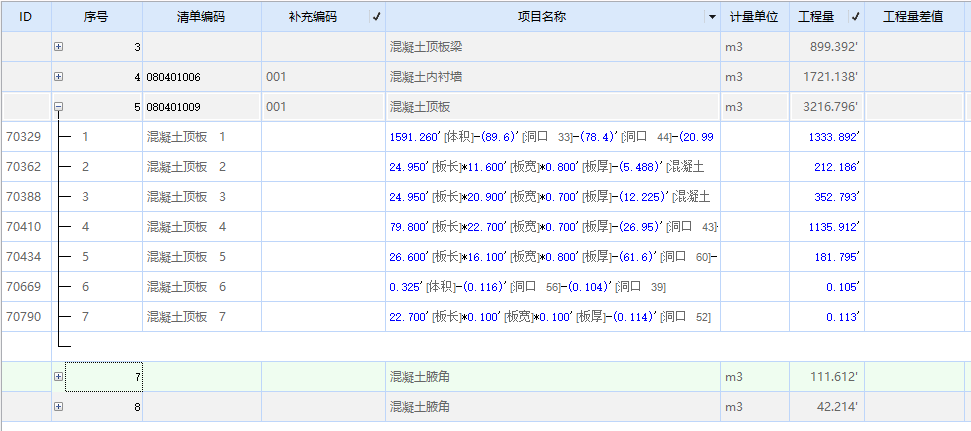This screenshot has width=971, height=431.
Task: Select quantity cell 1135.912
Action: coord(825,227)
